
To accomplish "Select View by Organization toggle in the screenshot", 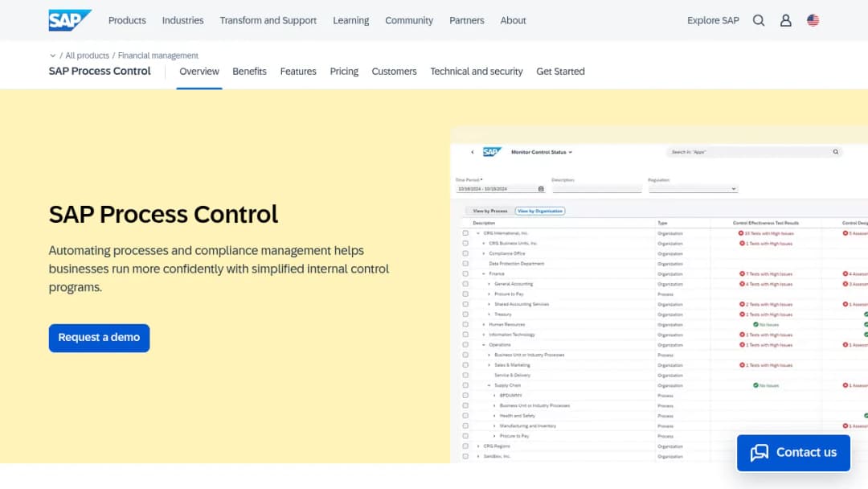I will point(540,211).
